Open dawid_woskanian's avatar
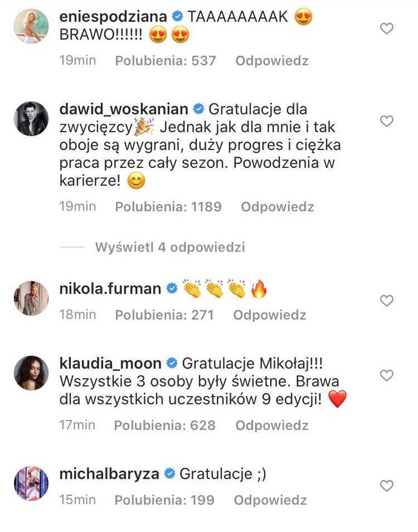The height and width of the screenshot is (532, 418). pos(31,118)
